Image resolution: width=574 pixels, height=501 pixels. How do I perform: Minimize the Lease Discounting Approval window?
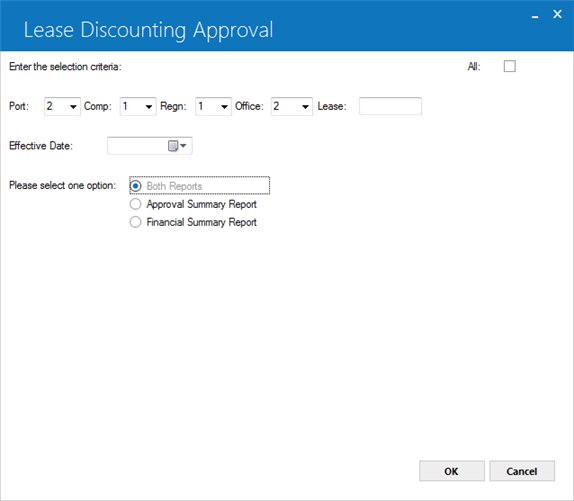535,15
